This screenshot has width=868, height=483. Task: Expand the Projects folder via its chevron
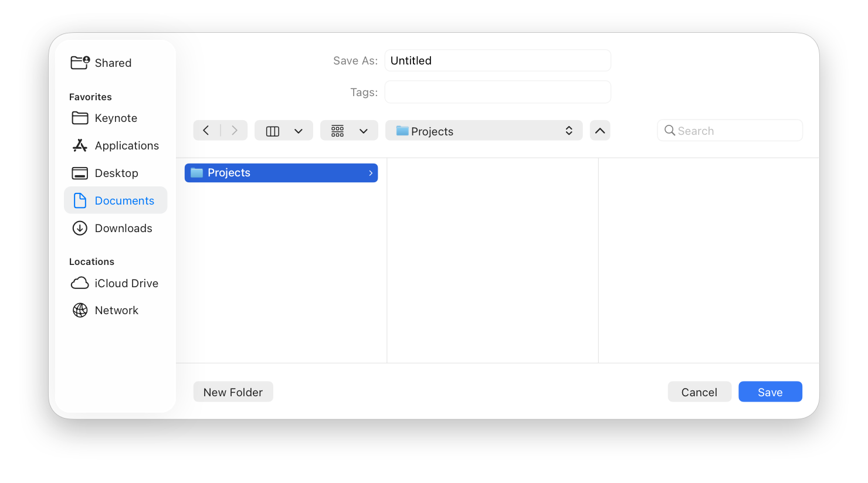tap(370, 173)
